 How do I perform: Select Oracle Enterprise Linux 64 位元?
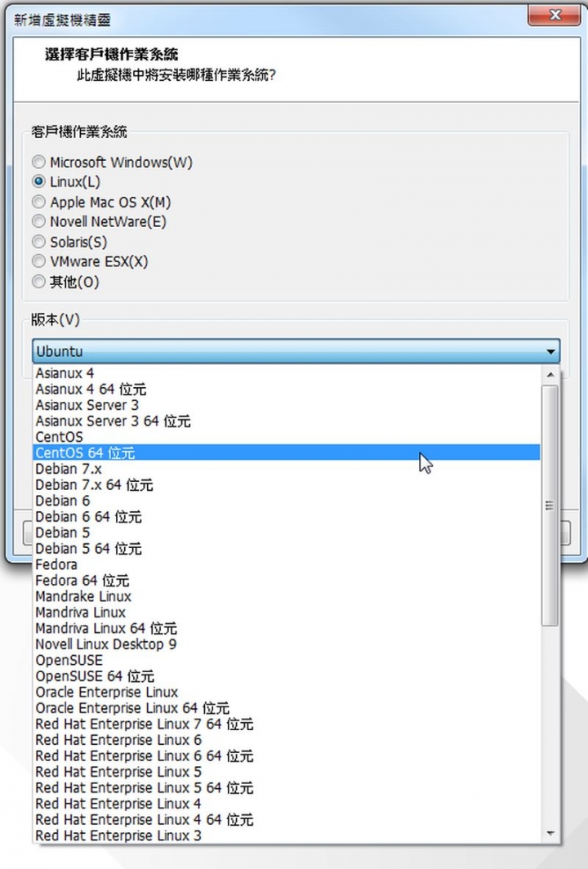(287, 708)
